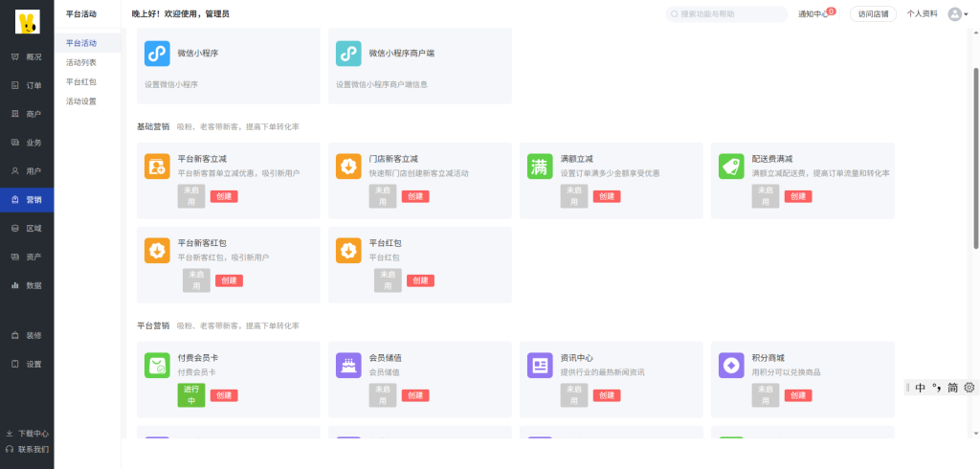Screen dimensions: 980x469
Task: Click 联系我们 contact us link
Action: tap(27, 449)
